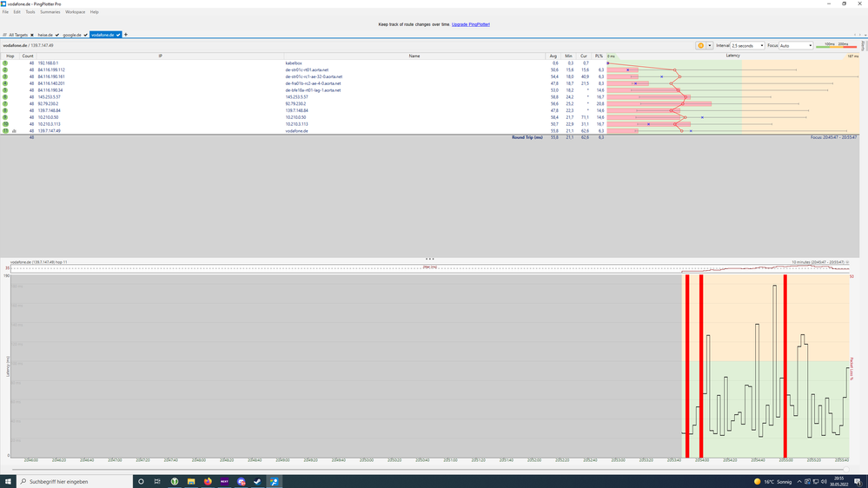The height and width of the screenshot is (488, 868).
Task: Select the kabelbox hop name
Action: pyautogui.click(x=294, y=63)
